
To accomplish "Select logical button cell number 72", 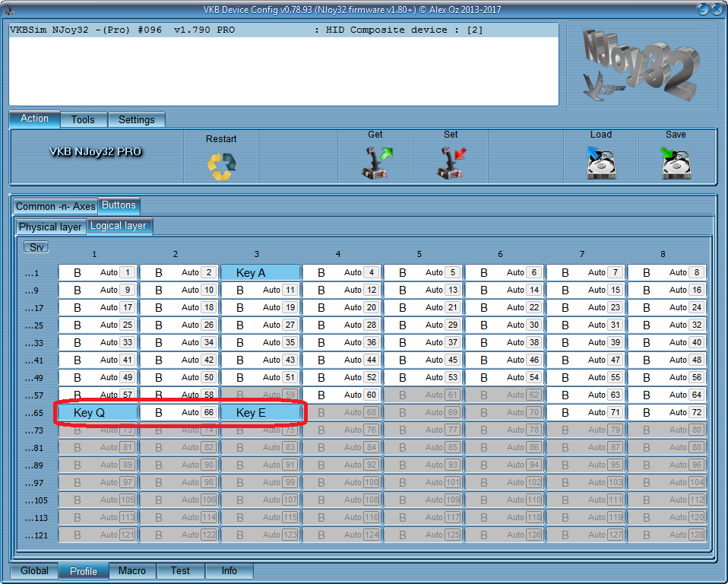I will click(666, 412).
